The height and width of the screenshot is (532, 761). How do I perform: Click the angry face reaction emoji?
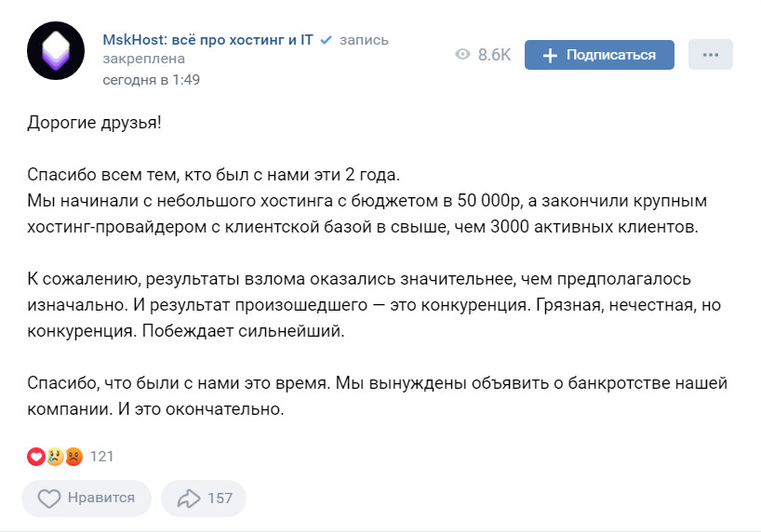pos(73,457)
